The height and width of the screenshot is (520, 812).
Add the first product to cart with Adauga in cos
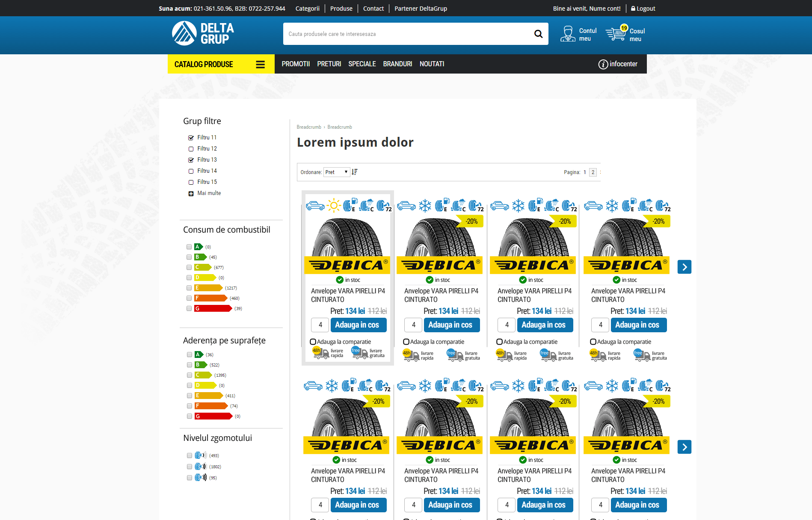359,325
